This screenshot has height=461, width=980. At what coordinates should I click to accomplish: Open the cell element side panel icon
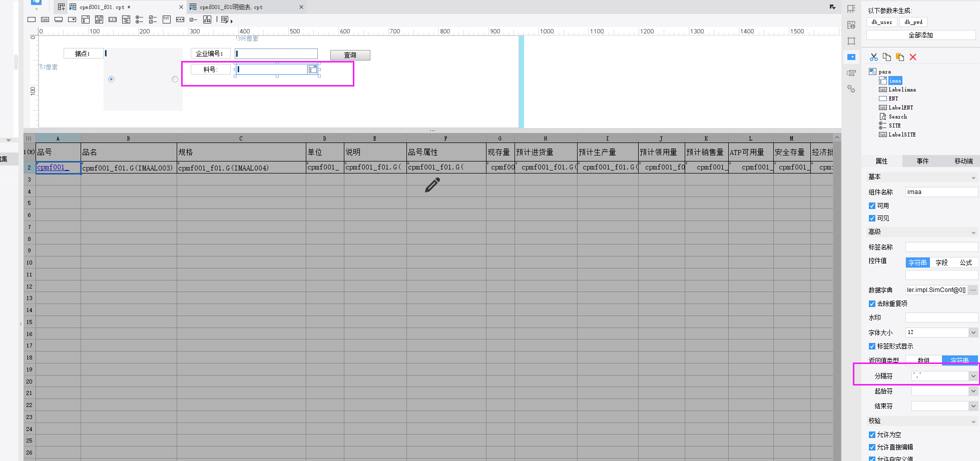(x=851, y=9)
